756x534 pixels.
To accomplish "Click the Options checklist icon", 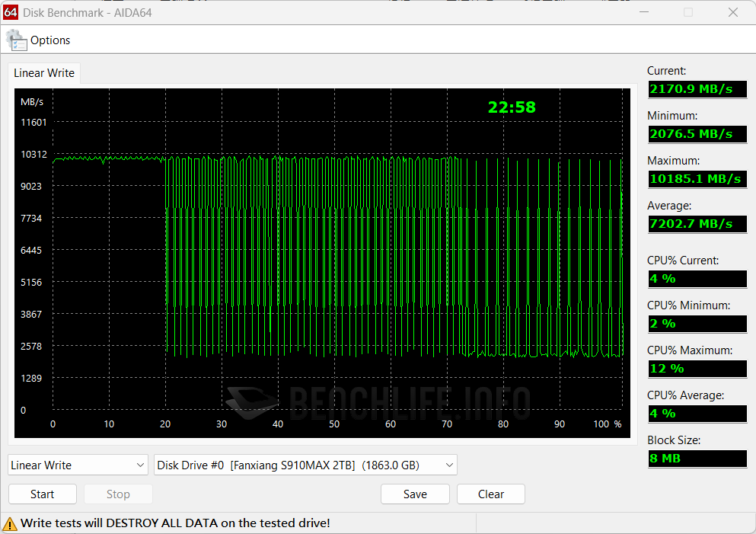I will [x=16, y=40].
